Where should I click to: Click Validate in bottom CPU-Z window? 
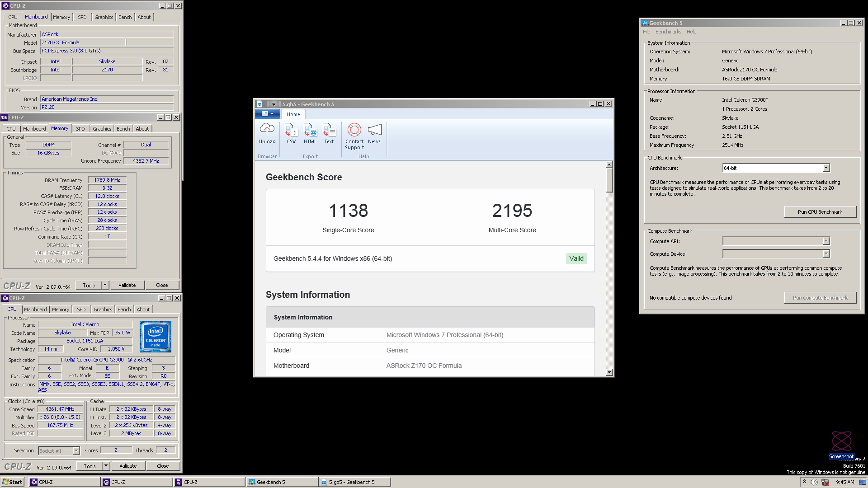(x=128, y=466)
